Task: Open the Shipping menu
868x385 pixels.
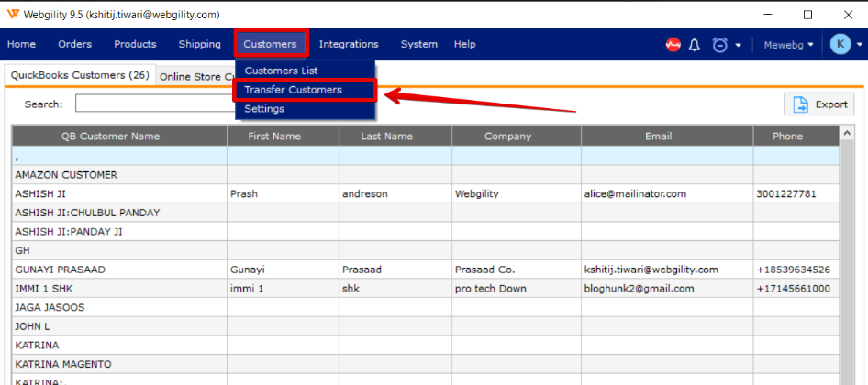Action: tap(199, 44)
